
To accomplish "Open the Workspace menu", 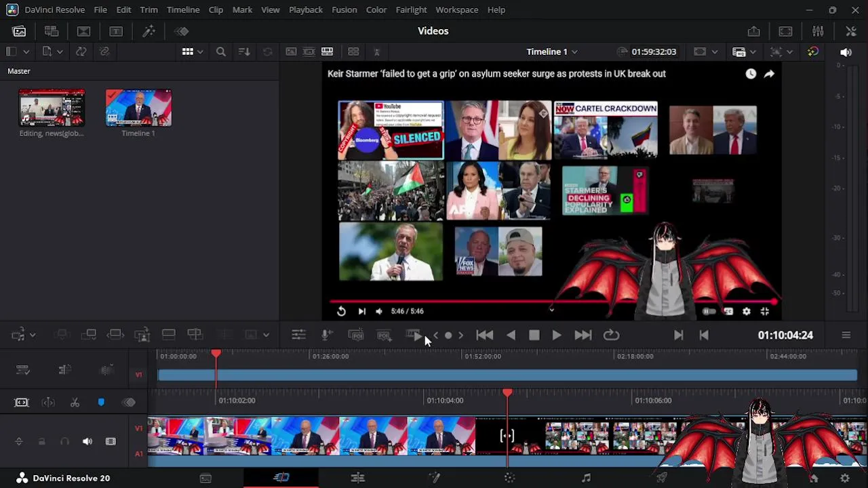I will [457, 10].
